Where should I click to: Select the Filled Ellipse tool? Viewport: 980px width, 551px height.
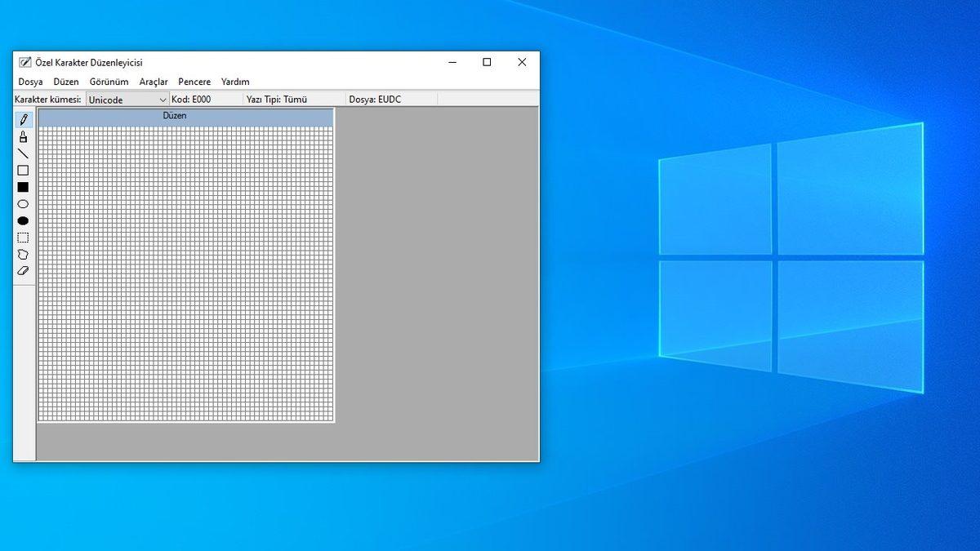(x=23, y=220)
